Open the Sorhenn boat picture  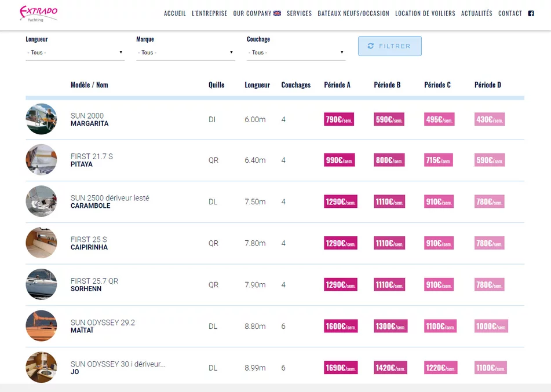tap(41, 284)
